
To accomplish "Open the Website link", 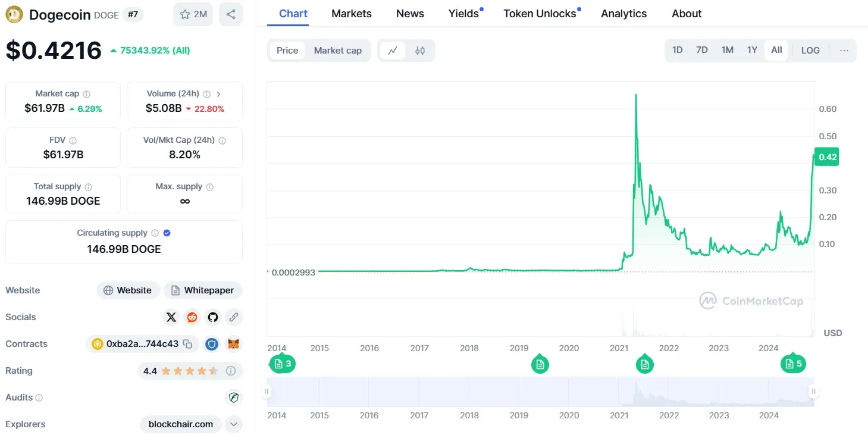I will [x=128, y=290].
